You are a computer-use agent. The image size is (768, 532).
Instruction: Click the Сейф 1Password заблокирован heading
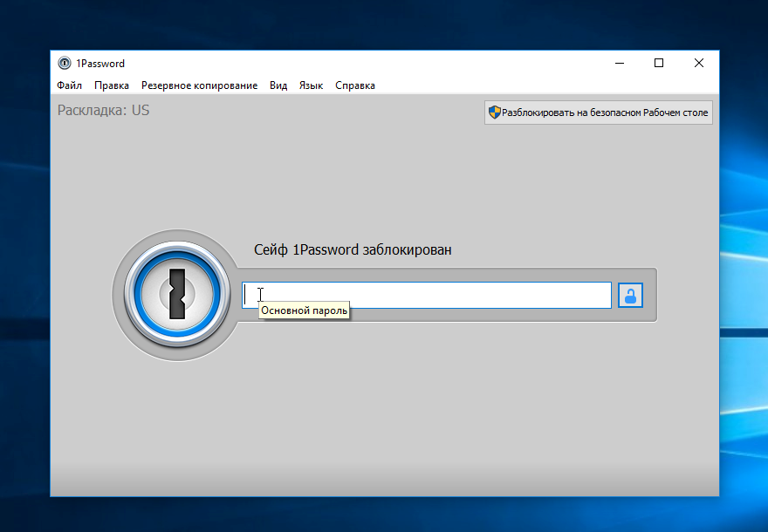[353, 249]
